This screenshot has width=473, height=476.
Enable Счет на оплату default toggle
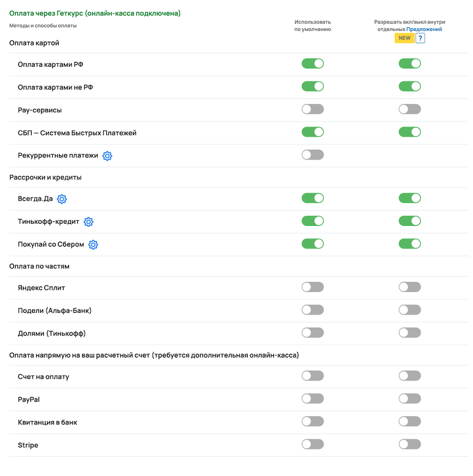312,376
